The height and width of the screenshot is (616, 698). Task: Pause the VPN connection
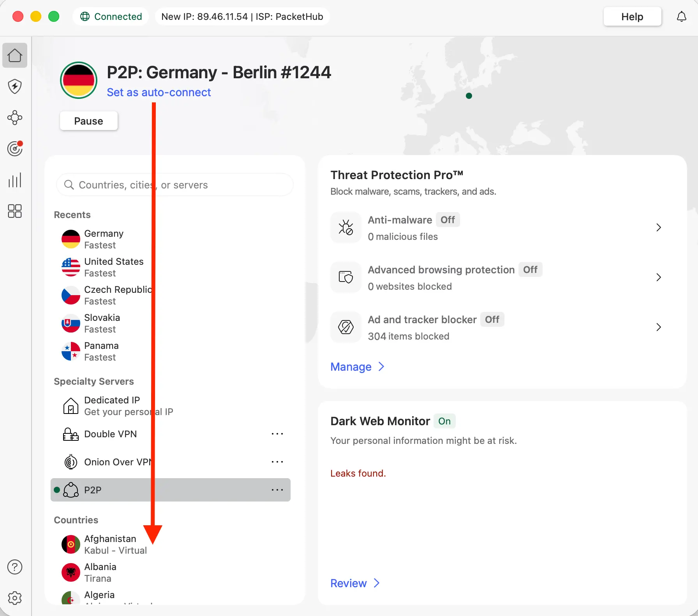click(88, 121)
